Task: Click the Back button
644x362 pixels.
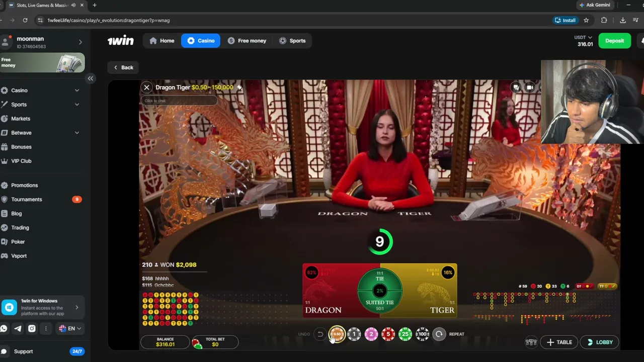Action: tap(123, 67)
